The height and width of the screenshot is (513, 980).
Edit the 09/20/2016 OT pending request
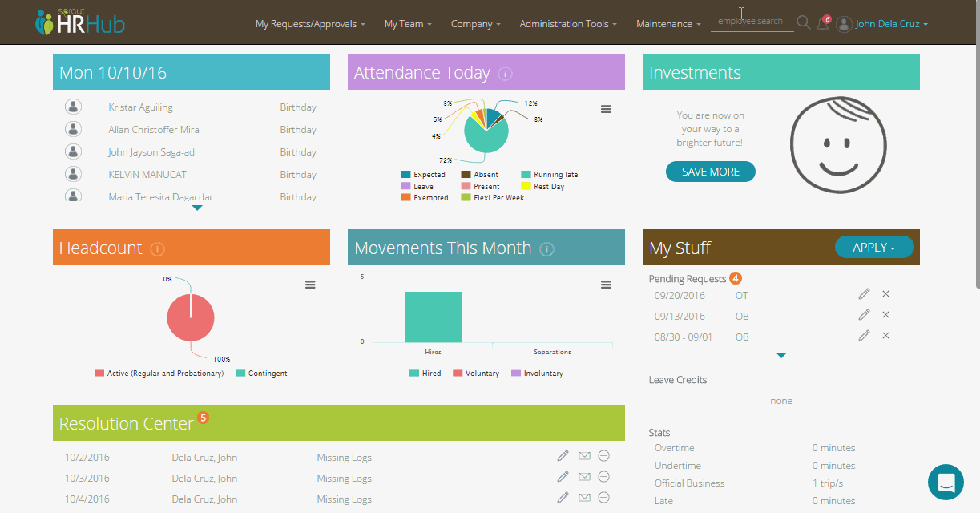coord(864,293)
